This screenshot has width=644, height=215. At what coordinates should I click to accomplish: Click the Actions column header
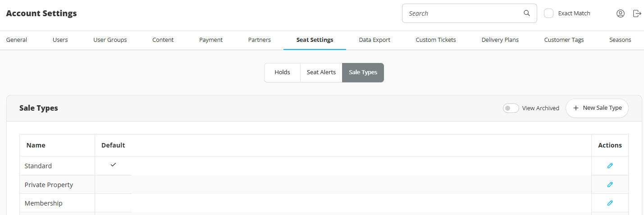[610, 145]
